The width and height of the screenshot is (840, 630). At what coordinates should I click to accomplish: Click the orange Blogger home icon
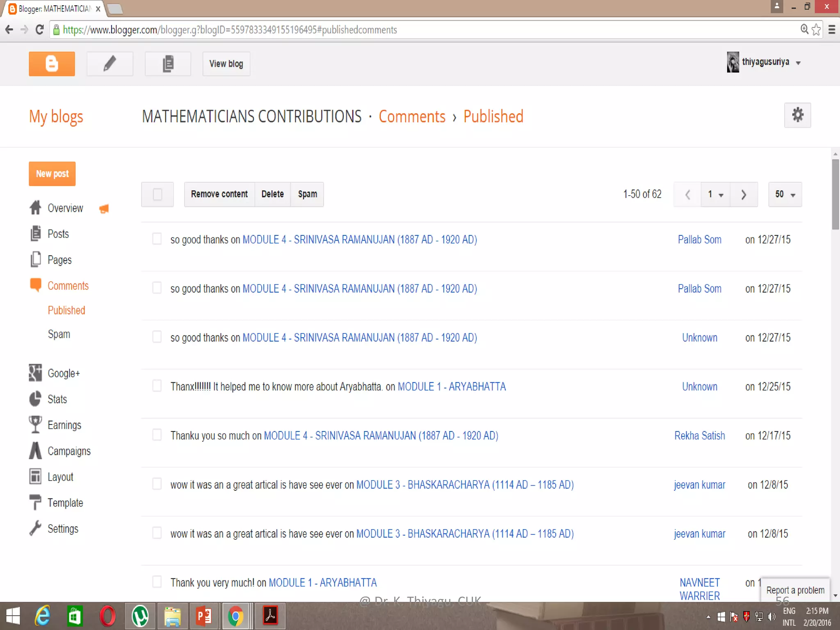coord(52,64)
